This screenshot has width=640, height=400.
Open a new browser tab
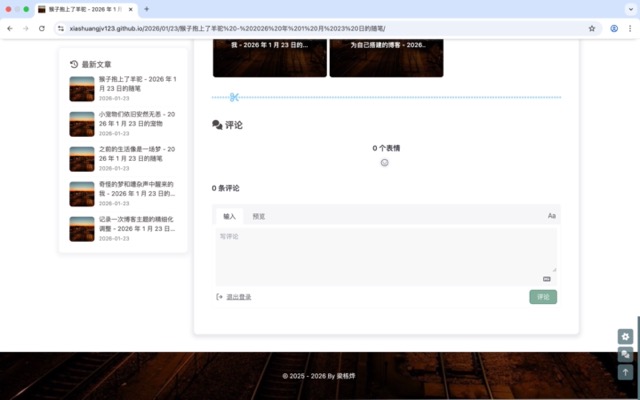click(x=146, y=9)
